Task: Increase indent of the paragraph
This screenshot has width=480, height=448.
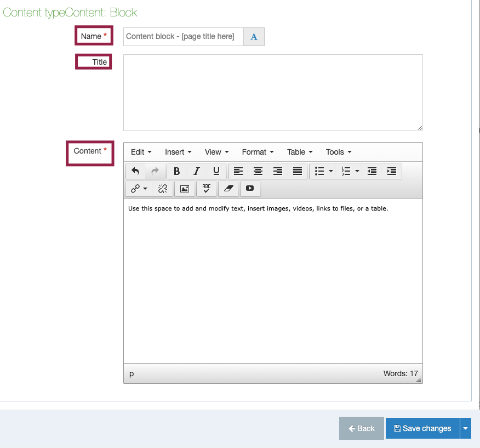Action: coord(392,172)
